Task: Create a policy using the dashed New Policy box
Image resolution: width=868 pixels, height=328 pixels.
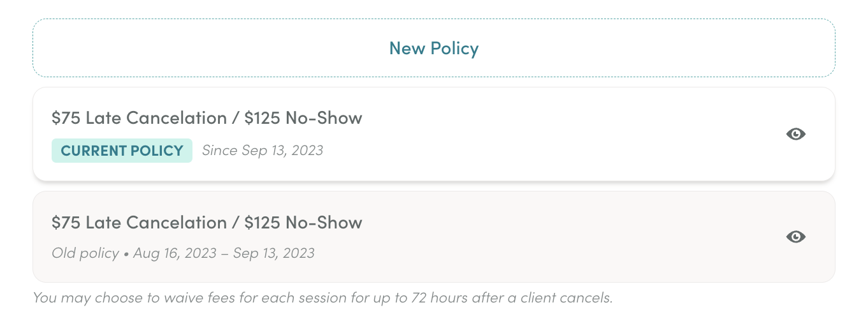Action: pos(434,48)
